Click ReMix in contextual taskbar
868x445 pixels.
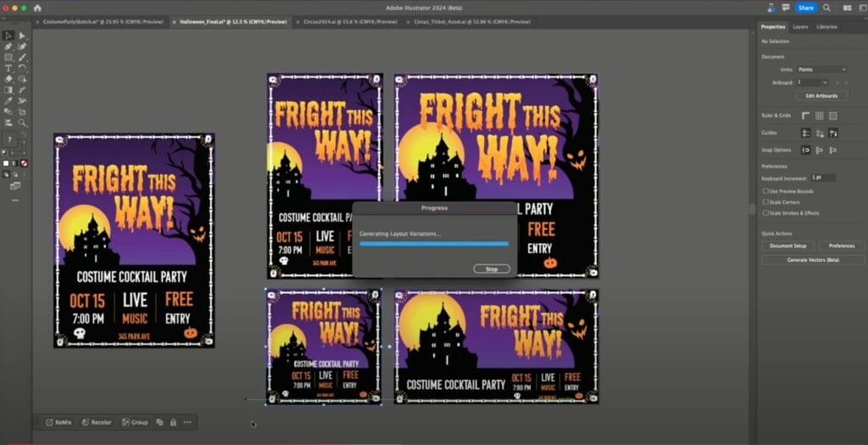point(58,422)
